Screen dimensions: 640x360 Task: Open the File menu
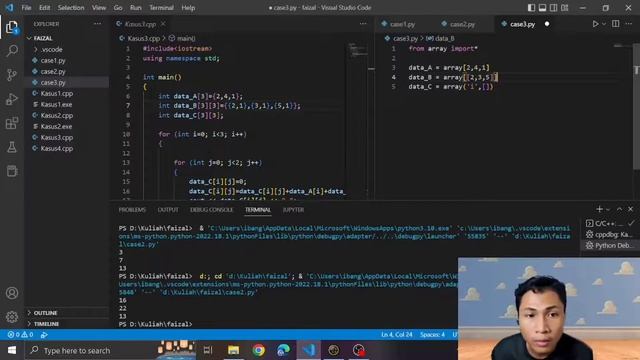click(26, 8)
